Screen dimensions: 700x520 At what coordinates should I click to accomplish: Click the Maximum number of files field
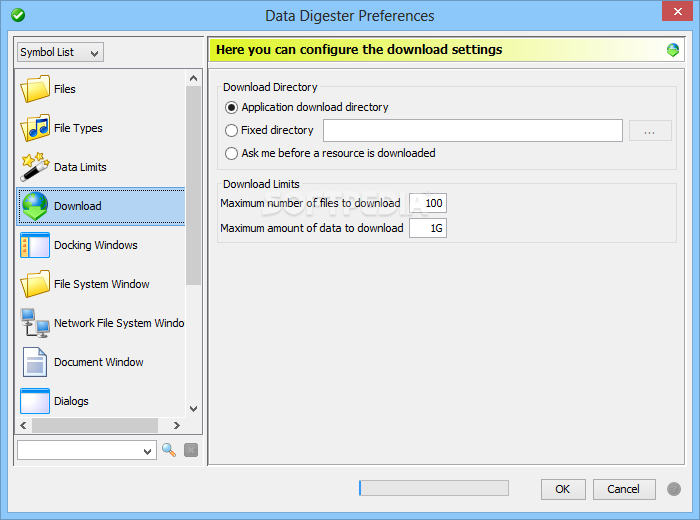pyautogui.click(x=428, y=203)
